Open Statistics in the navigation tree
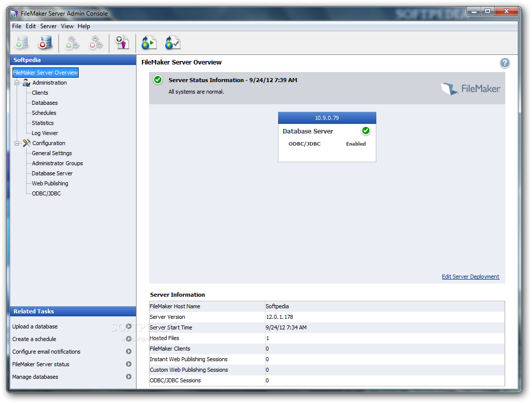This screenshot has height=403, width=532. (43, 123)
